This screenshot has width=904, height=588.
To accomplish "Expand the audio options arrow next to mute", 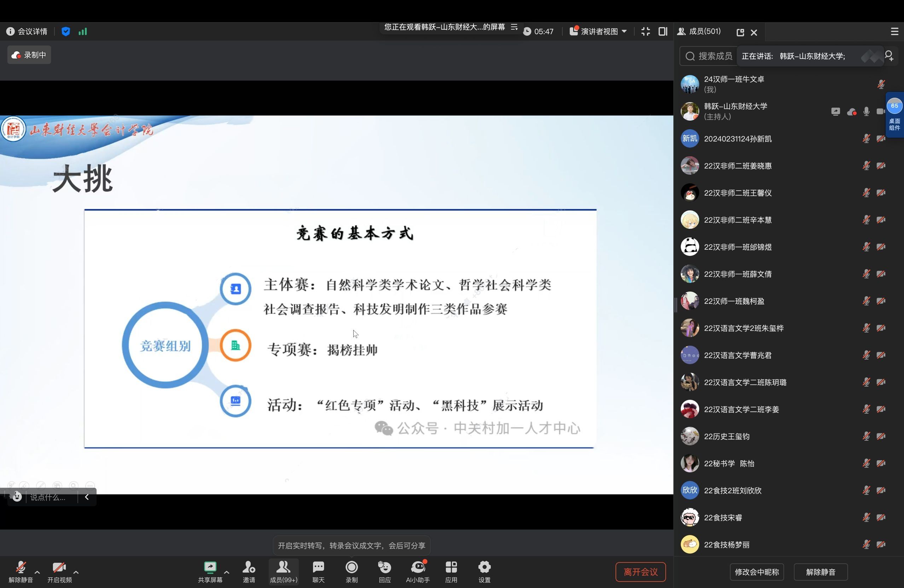I will point(37,572).
